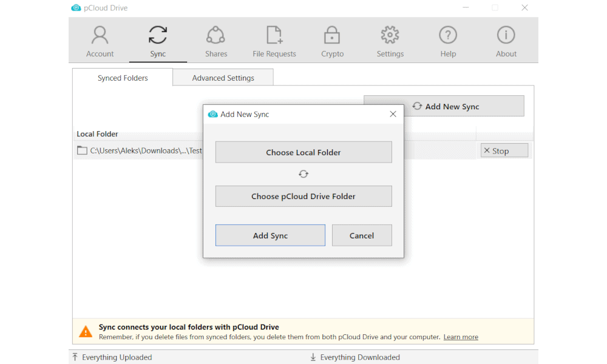Viewport: 607px width, 364px height.
Task: Switch to Synced Folders tab
Action: 123,78
